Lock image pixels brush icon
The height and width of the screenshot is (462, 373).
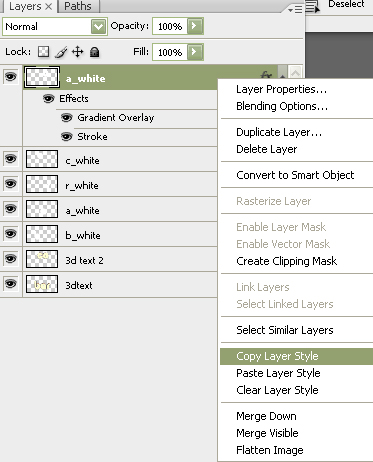[x=61, y=52]
